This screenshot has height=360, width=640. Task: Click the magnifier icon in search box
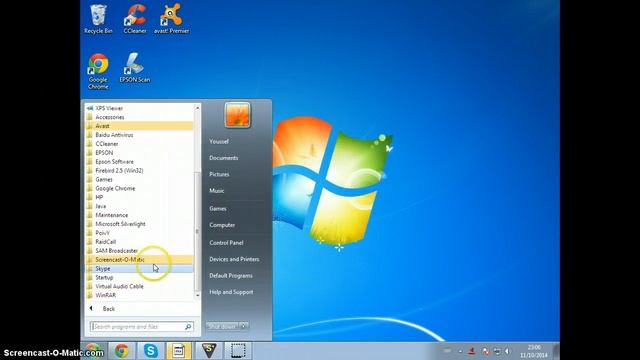click(188, 327)
